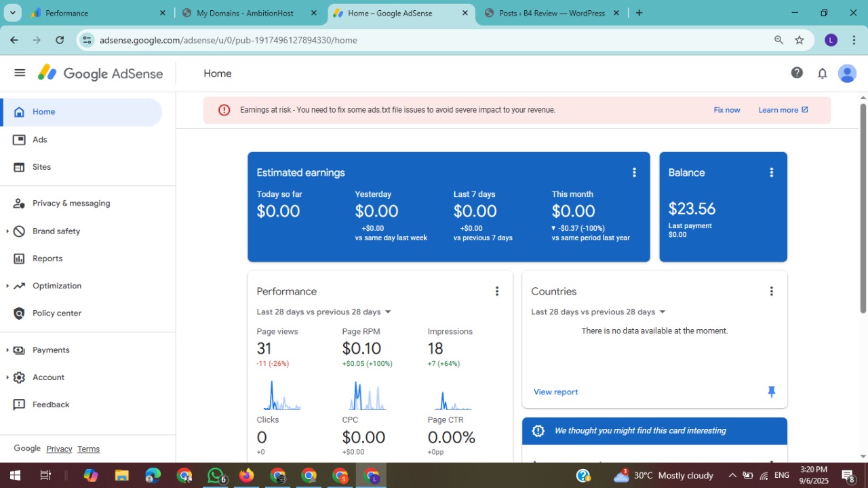The height and width of the screenshot is (488, 868).
Task: Switch to Posts B4 Review WordPress tab
Action: pos(551,13)
